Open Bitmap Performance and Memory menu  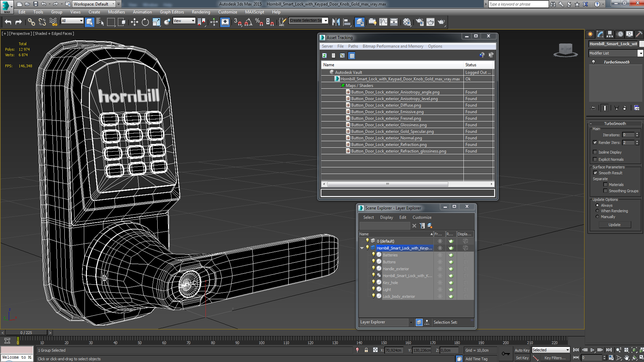(x=393, y=46)
